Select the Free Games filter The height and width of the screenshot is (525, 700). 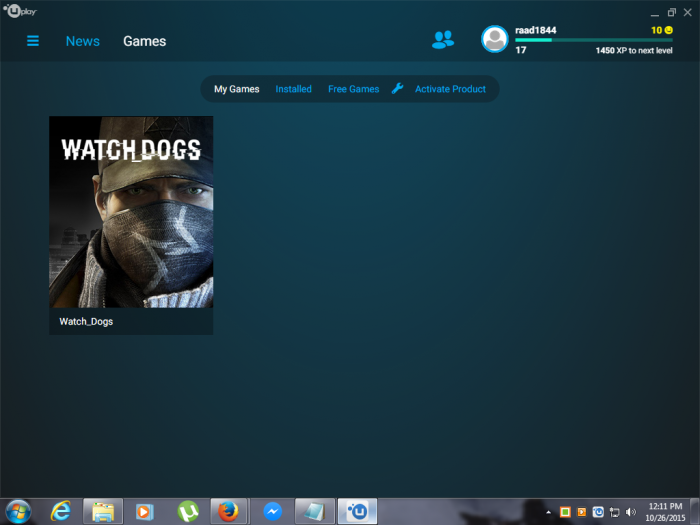tap(354, 89)
